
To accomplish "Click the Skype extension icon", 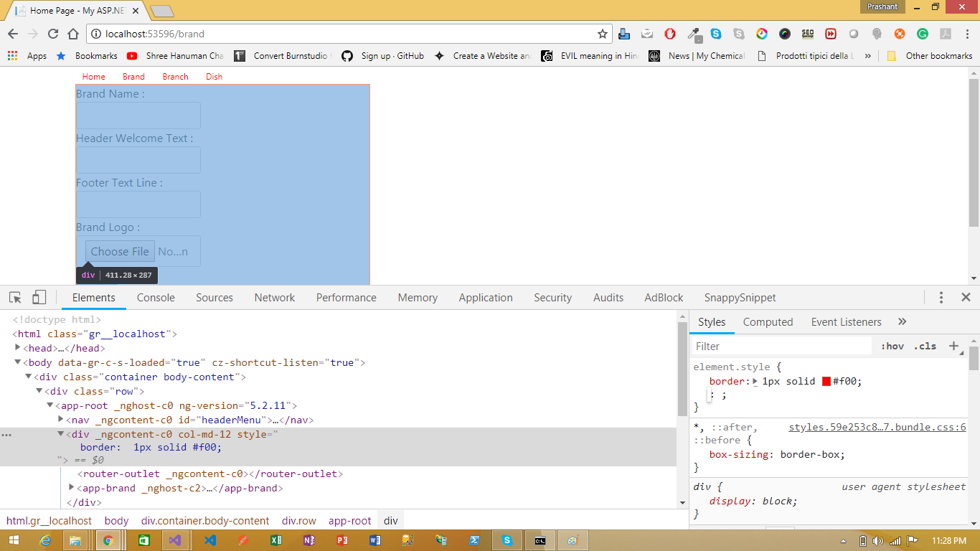I will click(716, 34).
